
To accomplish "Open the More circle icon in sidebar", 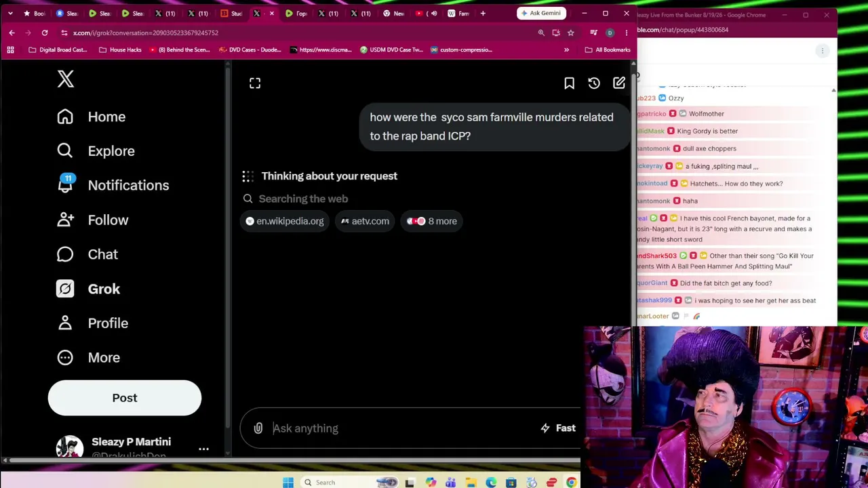I will tap(65, 357).
